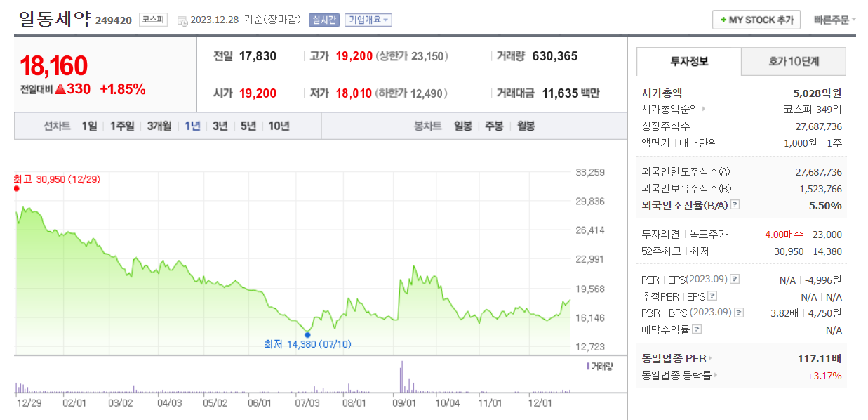The height and width of the screenshot is (420, 868).
Task: Click the 거래량 value 630,365
Action: [555, 56]
